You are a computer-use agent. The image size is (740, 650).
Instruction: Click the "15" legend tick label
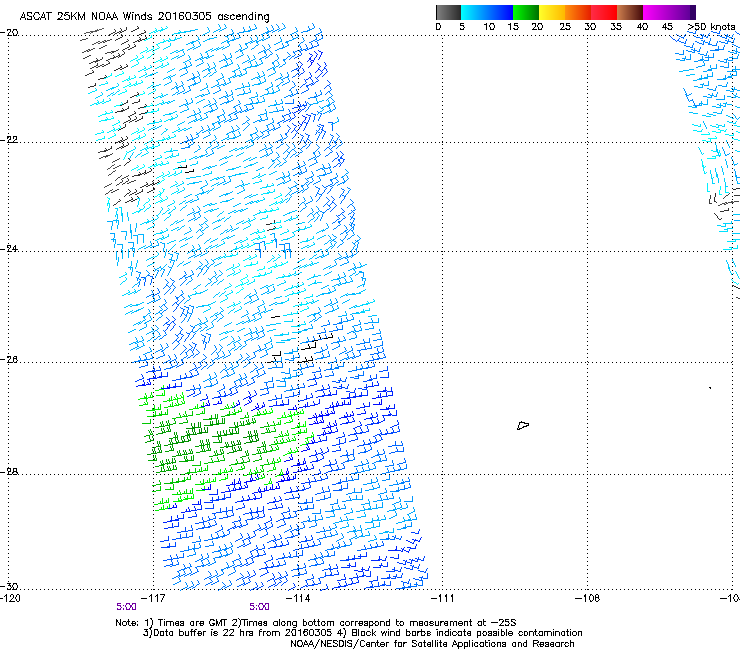pos(513,27)
